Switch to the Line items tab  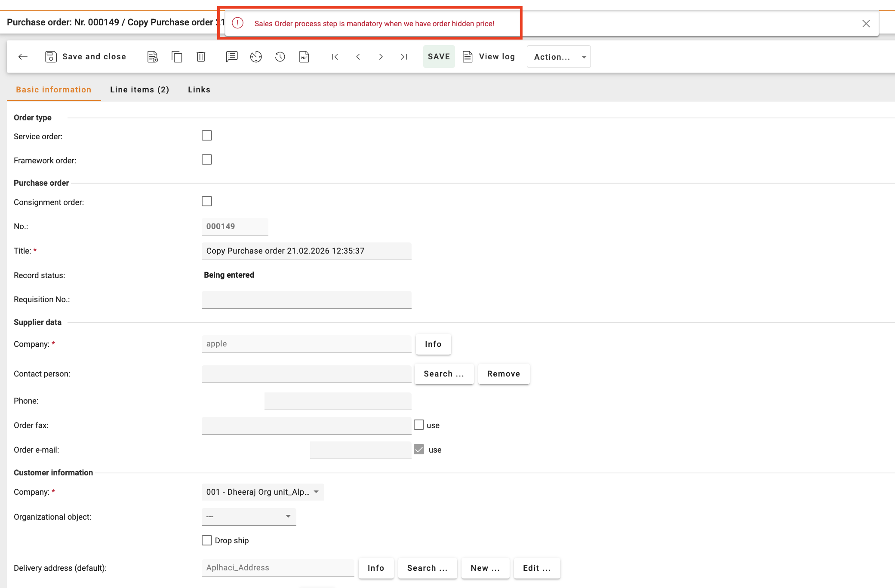pos(140,89)
